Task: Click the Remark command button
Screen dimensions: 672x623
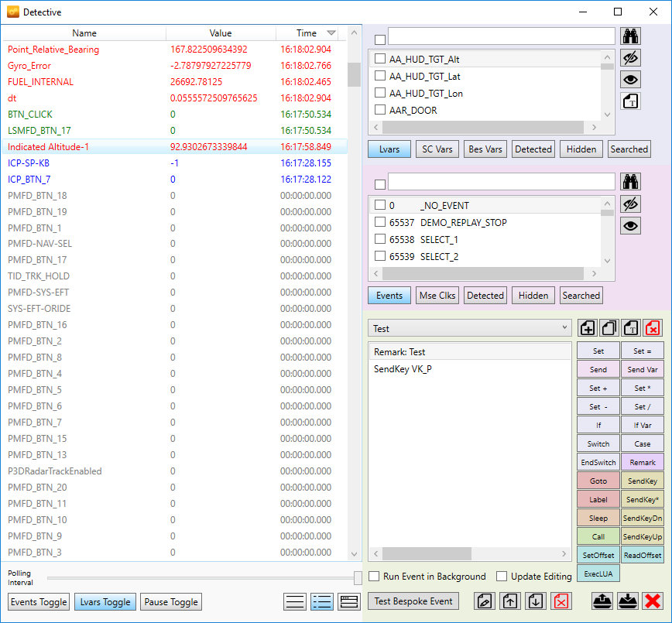Action: pos(643,462)
